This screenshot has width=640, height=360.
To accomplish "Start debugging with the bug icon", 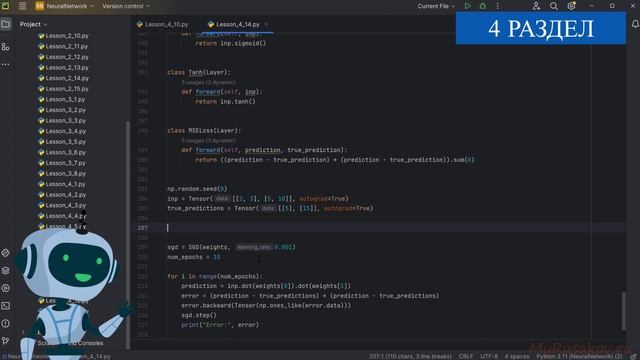I will click(x=482, y=6).
